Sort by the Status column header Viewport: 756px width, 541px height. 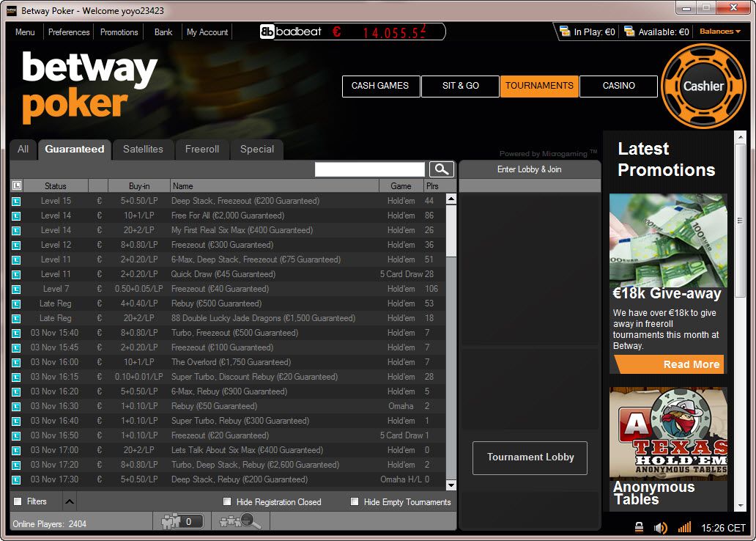tap(56, 185)
